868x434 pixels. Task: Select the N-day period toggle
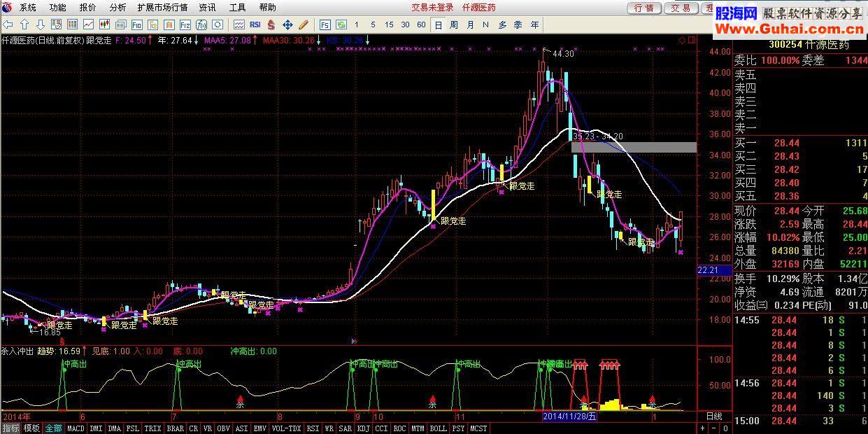[x=486, y=24]
